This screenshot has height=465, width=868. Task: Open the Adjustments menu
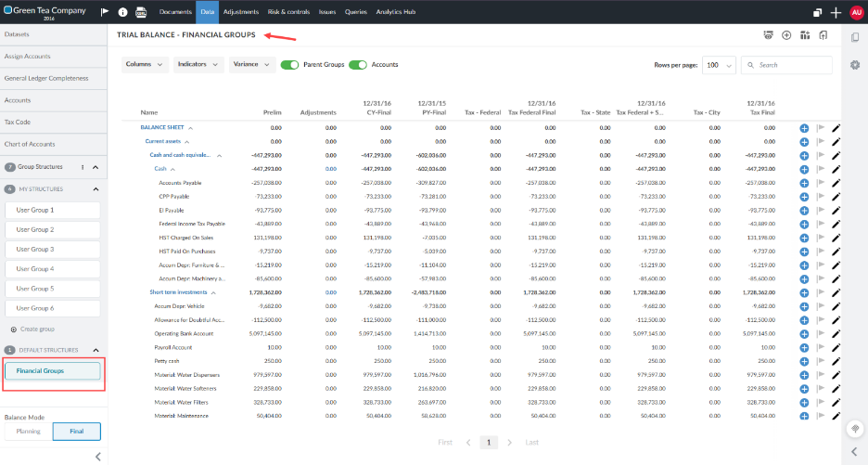(241, 12)
